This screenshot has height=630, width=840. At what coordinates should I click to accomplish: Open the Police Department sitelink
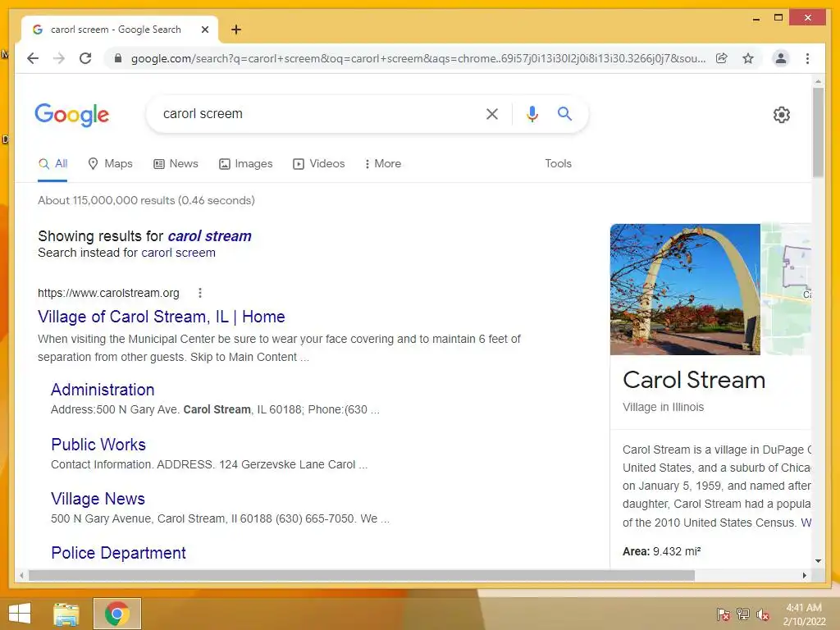(118, 553)
